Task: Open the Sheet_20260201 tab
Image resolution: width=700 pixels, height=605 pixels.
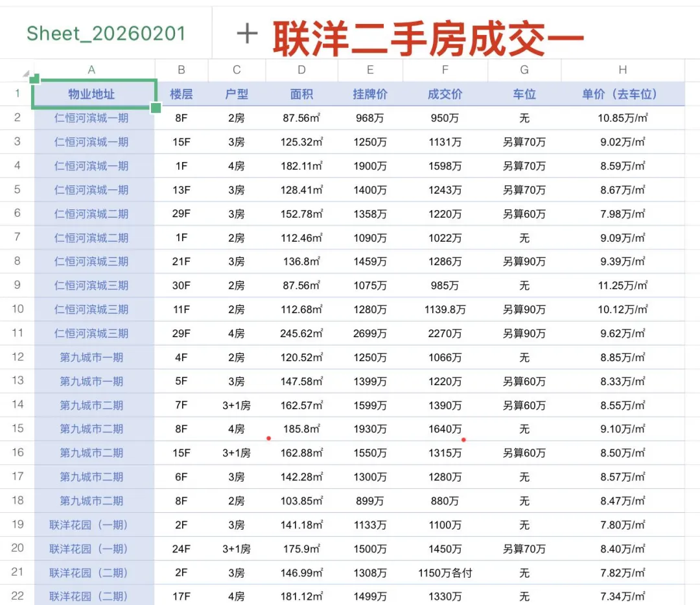Action: (x=106, y=34)
